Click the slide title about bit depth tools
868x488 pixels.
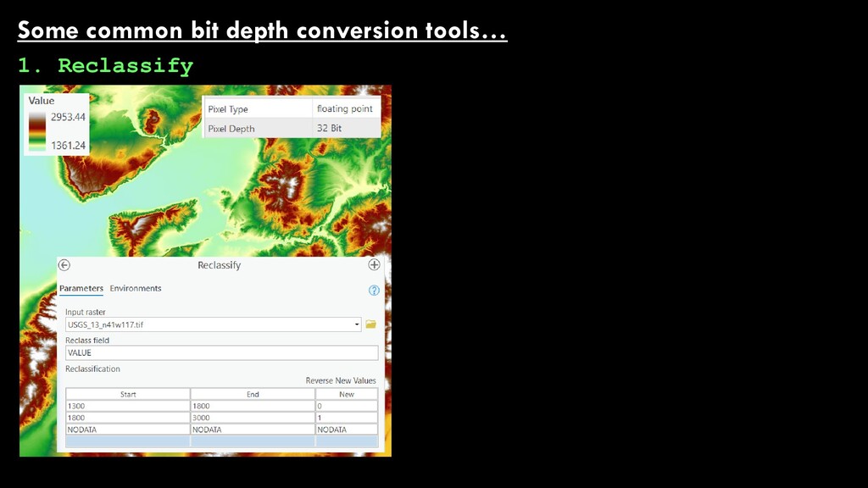click(x=263, y=30)
